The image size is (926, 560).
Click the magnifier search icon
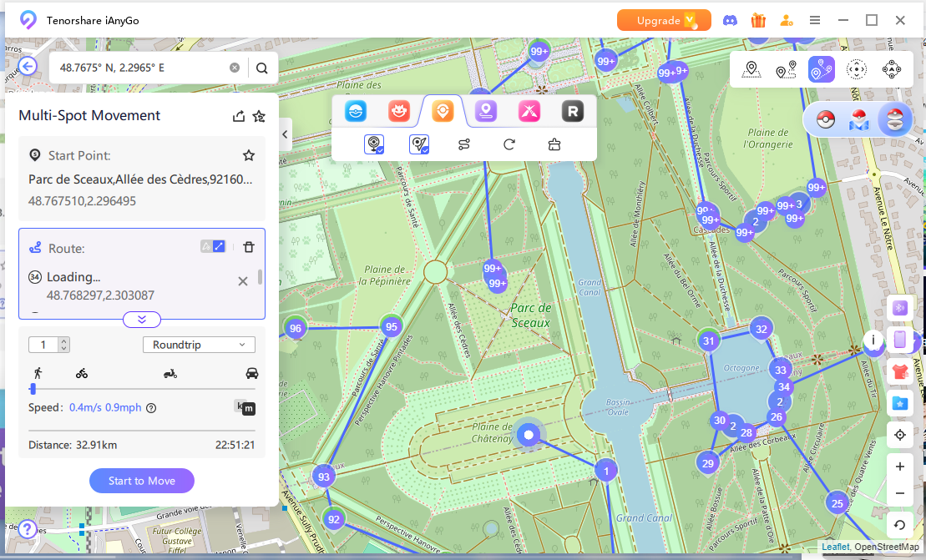[262, 68]
